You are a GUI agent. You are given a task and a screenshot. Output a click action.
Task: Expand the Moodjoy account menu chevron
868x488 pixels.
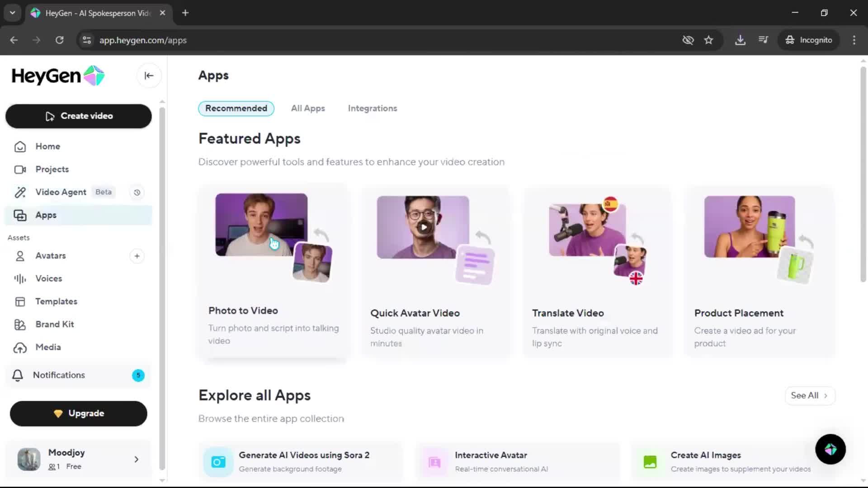pyautogui.click(x=136, y=460)
